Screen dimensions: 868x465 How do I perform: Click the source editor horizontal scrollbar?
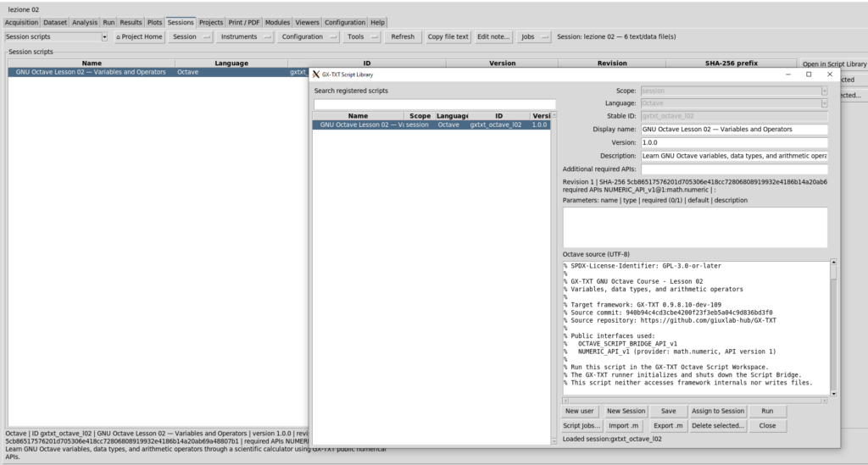[x=695, y=401]
